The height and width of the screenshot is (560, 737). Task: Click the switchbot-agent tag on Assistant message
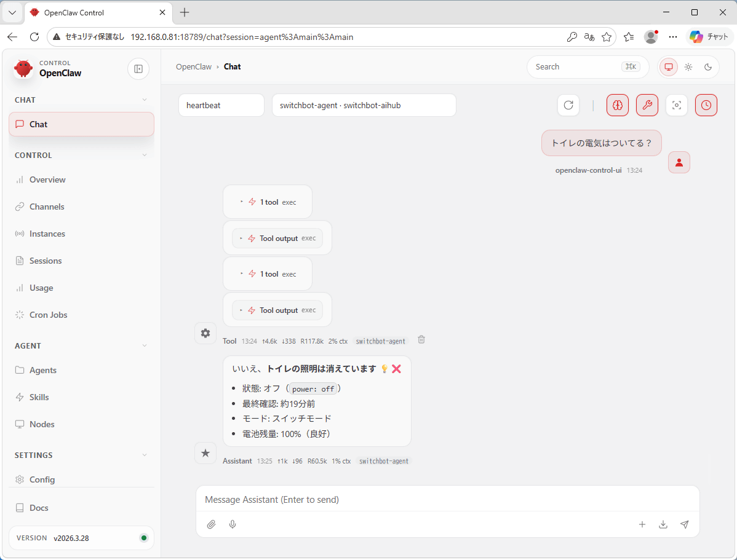point(383,462)
